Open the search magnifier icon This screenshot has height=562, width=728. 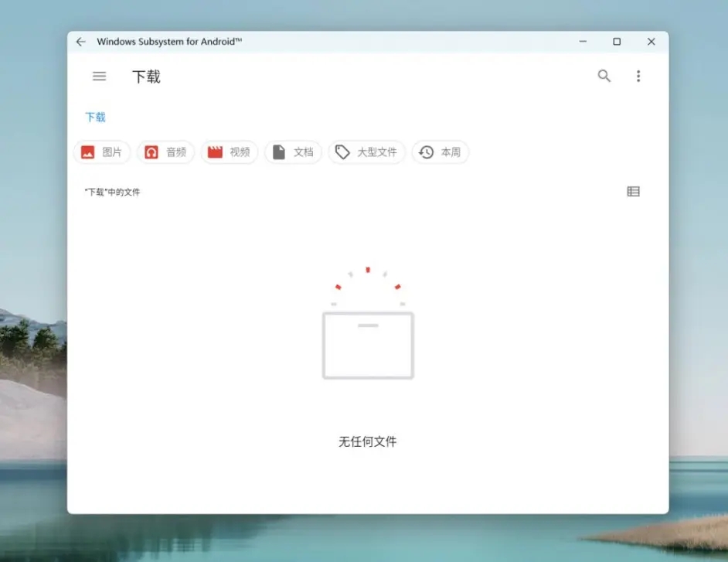(x=604, y=76)
